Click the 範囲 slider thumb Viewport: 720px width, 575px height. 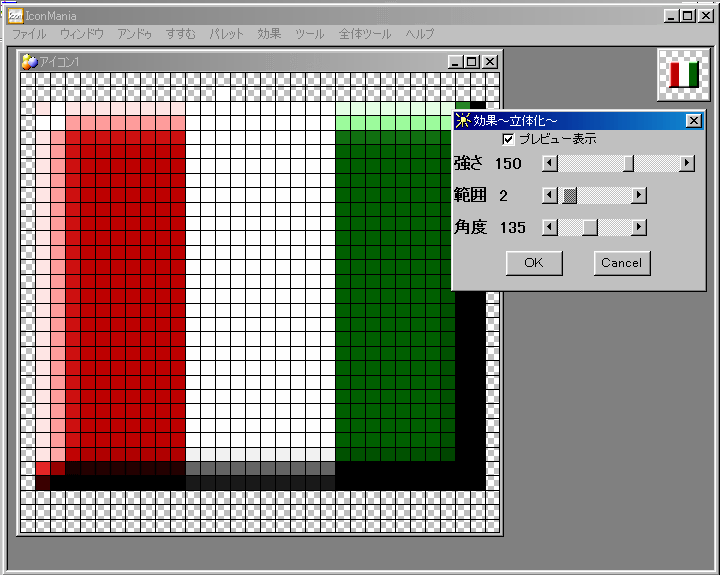[x=569, y=196]
